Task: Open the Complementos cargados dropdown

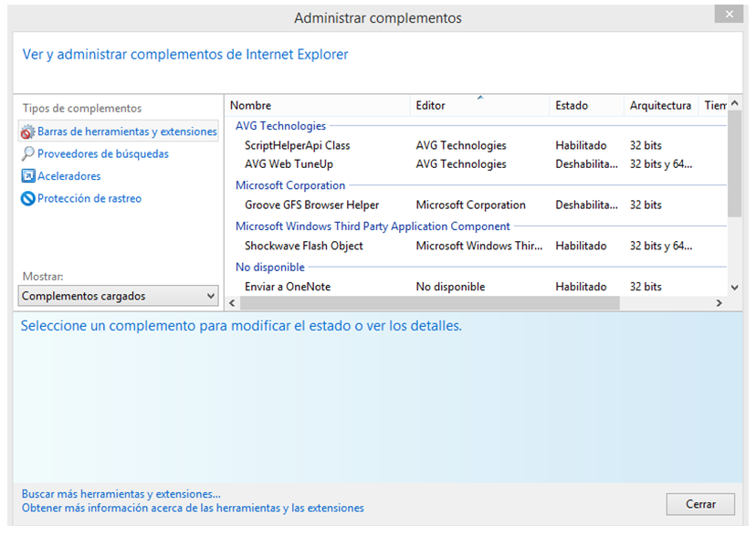Action: pyautogui.click(x=119, y=296)
